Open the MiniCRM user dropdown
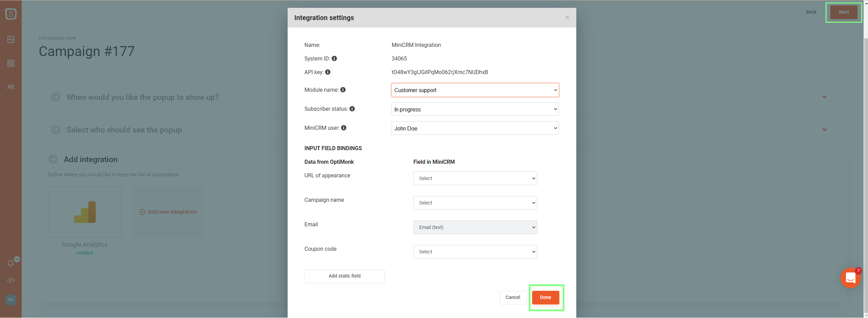Image resolution: width=868 pixels, height=318 pixels. click(x=475, y=128)
